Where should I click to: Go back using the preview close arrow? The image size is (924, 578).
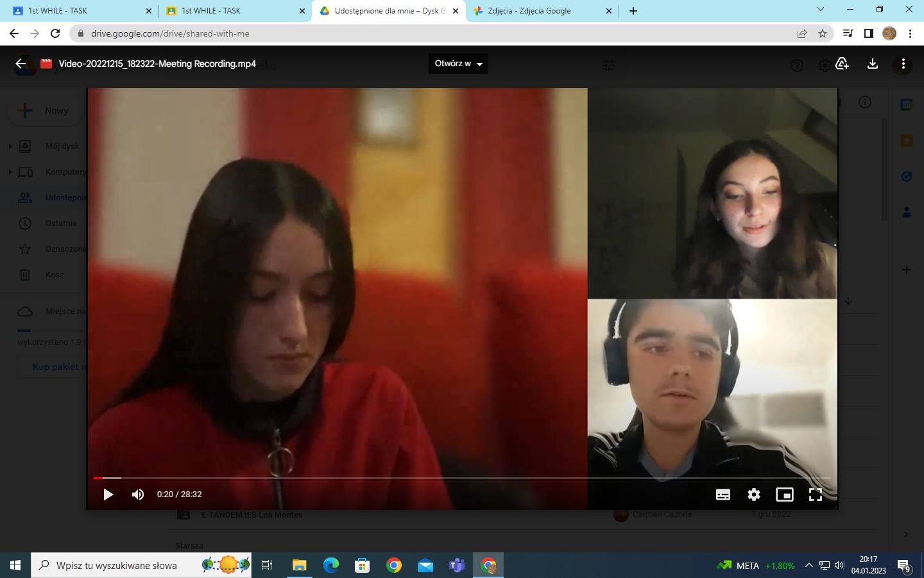tap(21, 64)
